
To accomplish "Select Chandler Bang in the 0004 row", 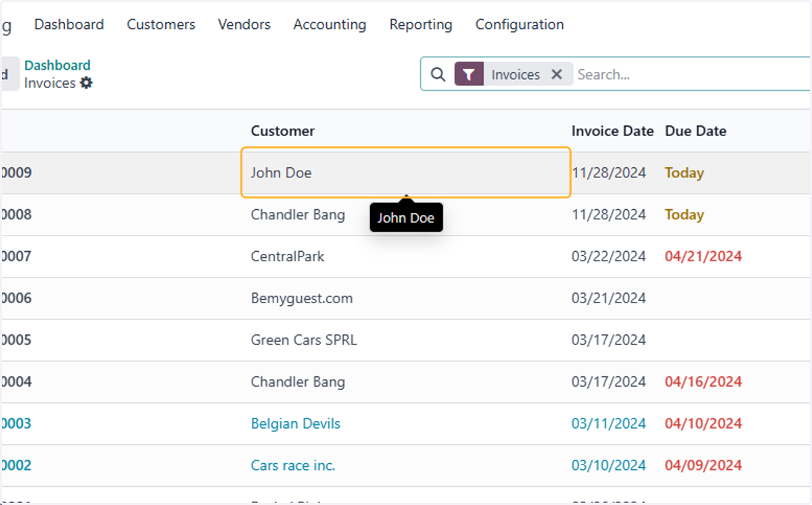I will coord(298,382).
